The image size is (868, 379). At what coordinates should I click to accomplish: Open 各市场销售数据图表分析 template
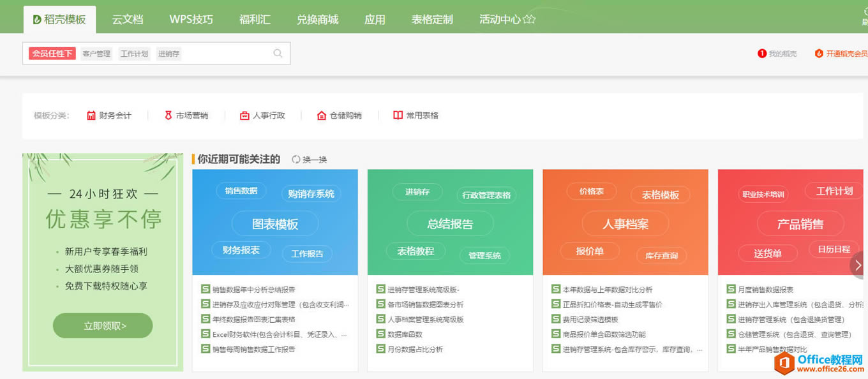click(426, 304)
